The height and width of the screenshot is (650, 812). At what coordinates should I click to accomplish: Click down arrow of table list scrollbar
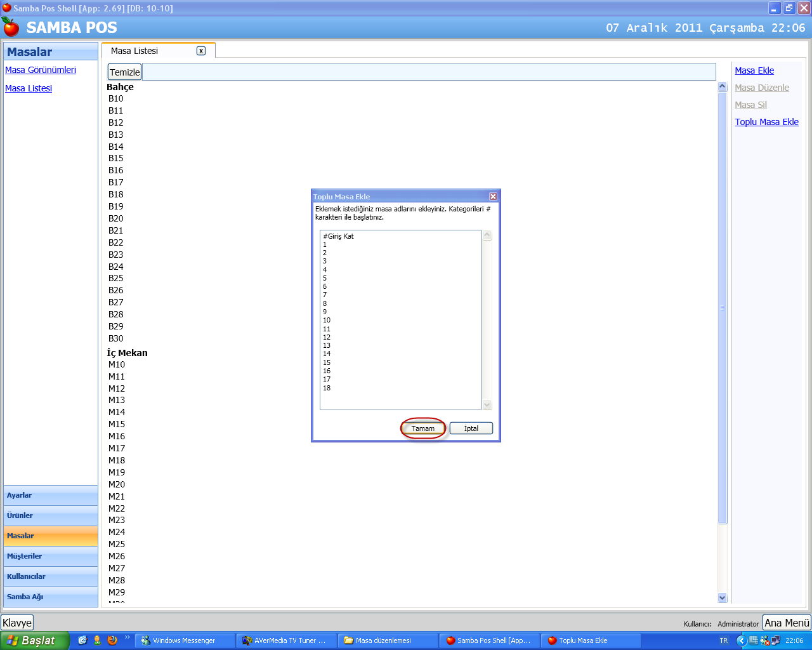coord(722,597)
